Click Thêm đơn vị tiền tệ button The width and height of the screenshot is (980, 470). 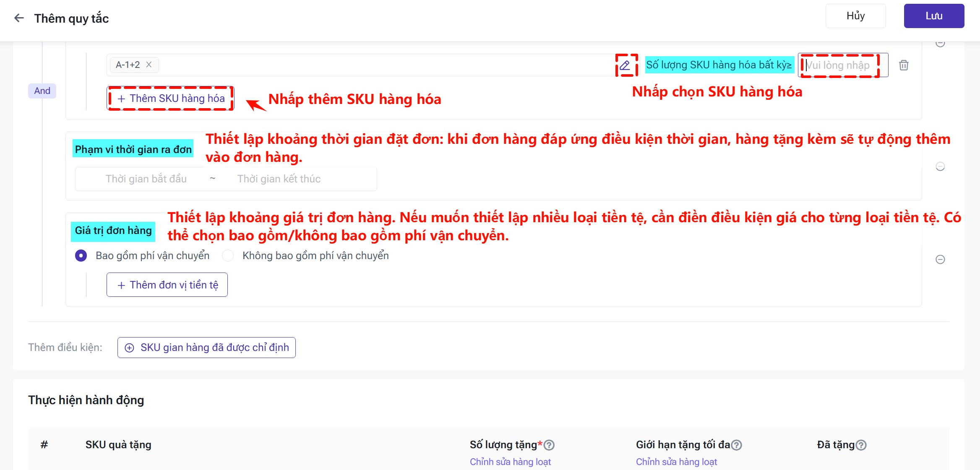[167, 285]
